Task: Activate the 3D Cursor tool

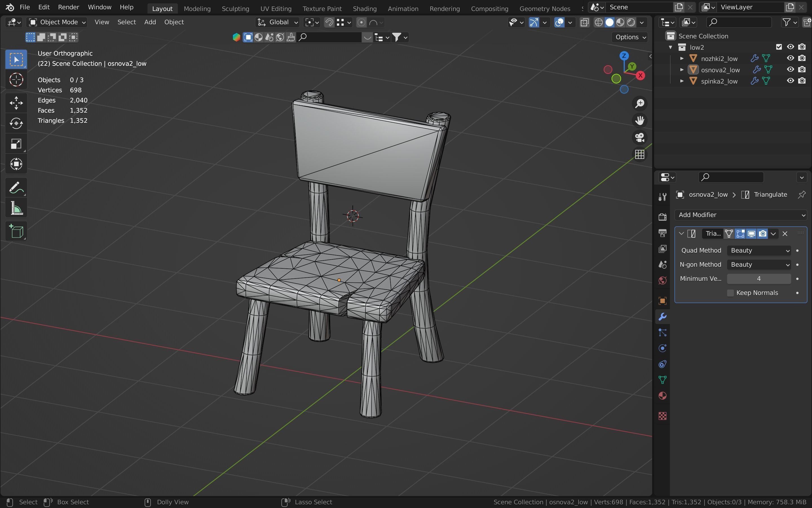Action: [16, 80]
